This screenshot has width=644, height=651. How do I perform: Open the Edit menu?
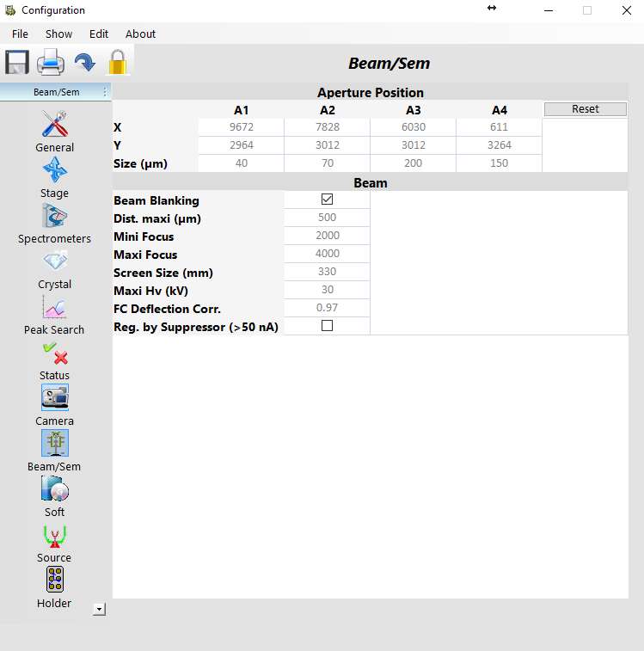click(x=99, y=34)
